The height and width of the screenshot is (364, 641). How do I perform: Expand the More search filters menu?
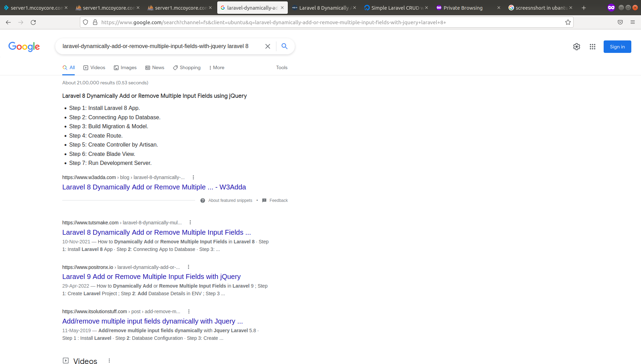click(x=217, y=68)
